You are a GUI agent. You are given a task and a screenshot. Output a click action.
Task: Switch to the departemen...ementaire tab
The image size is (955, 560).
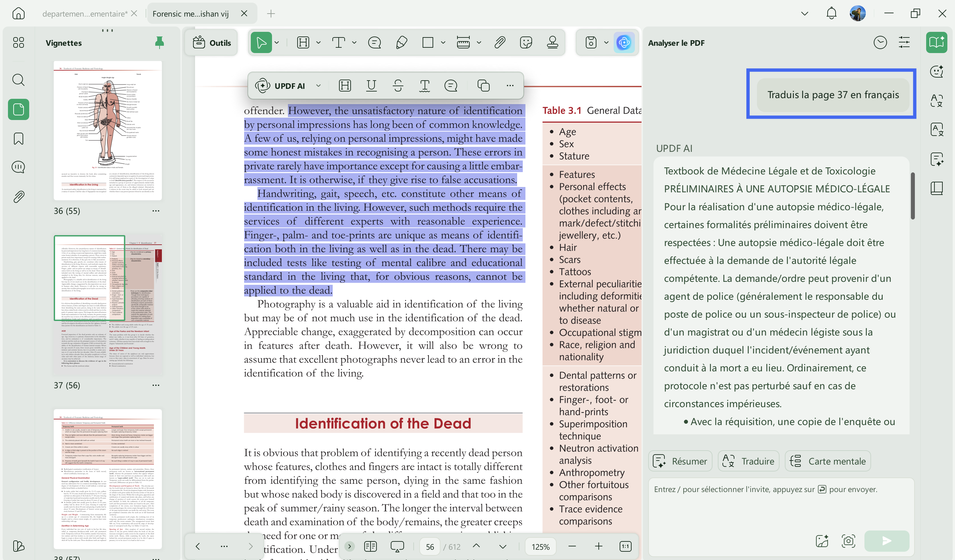click(x=85, y=14)
